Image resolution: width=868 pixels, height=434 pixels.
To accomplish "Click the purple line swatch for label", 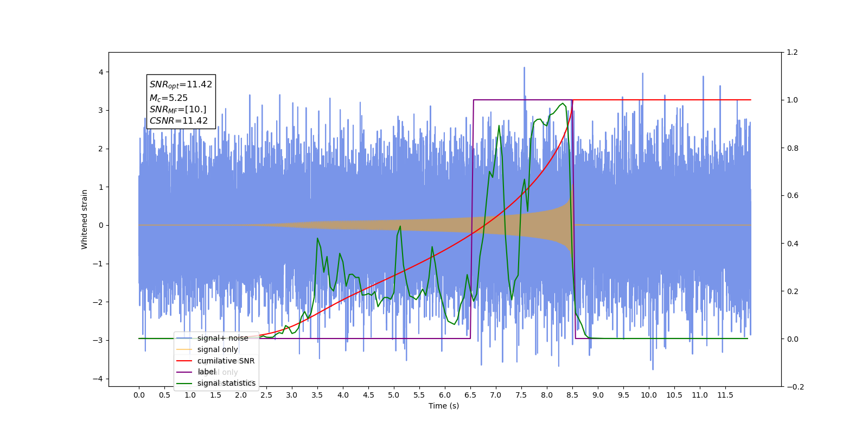I will tap(184, 372).
